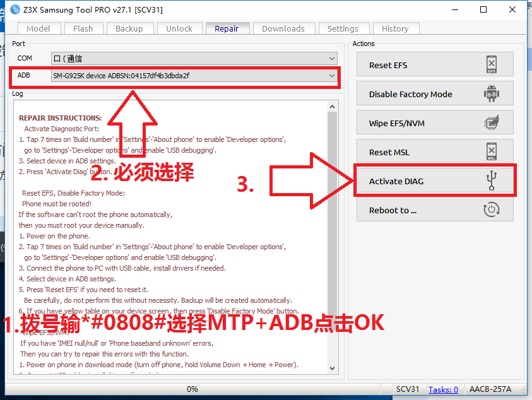Select the Unlock tab
Viewport: 532px width, 400px height.
click(179, 28)
